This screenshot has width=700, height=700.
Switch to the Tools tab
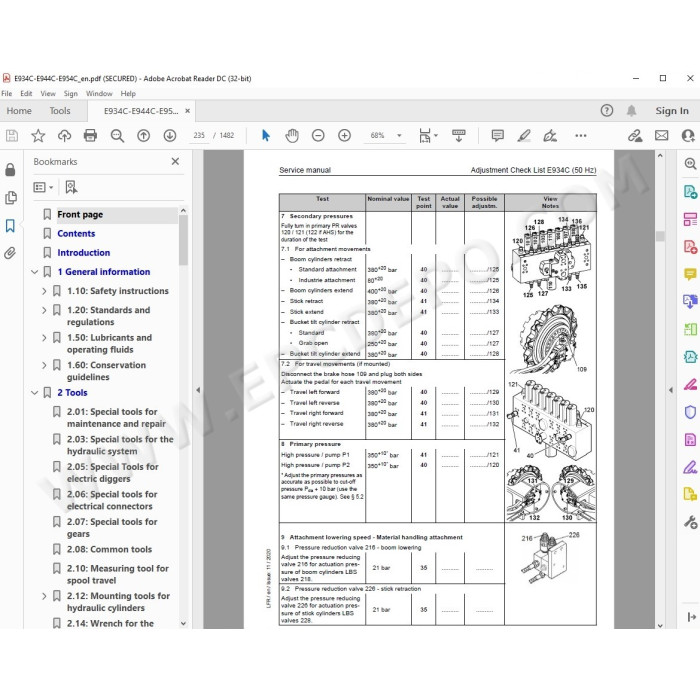click(60, 111)
